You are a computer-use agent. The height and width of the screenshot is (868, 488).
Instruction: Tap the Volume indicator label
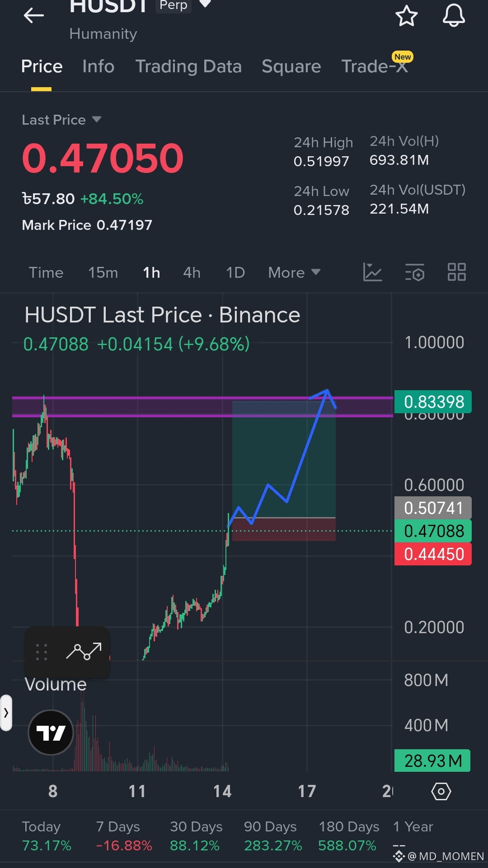click(56, 685)
